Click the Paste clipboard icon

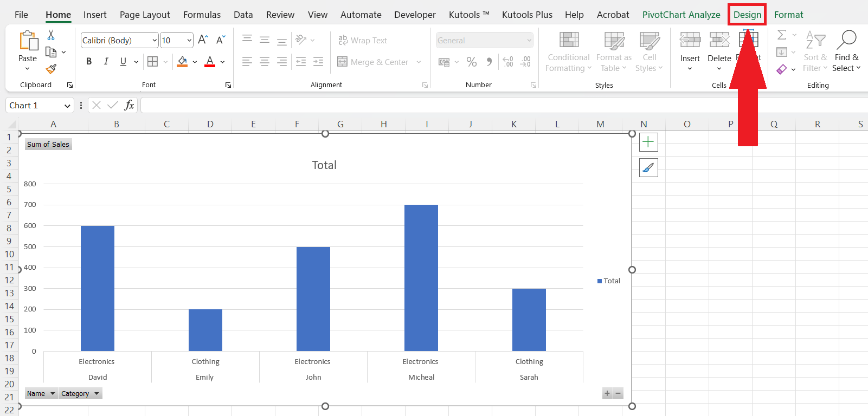(x=28, y=41)
